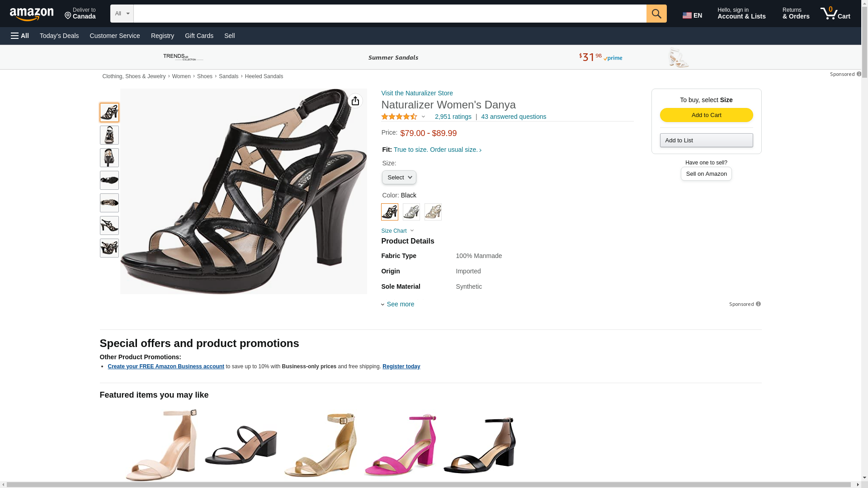
Task: Open the All hamburger menu
Action: click(20, 36)
